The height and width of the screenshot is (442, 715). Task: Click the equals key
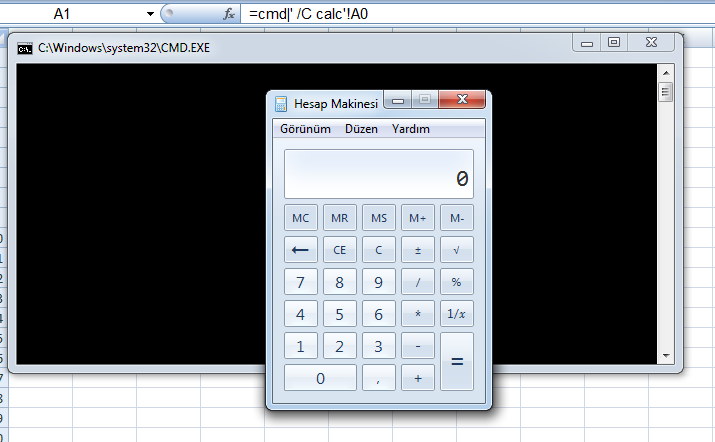point(457,362)
